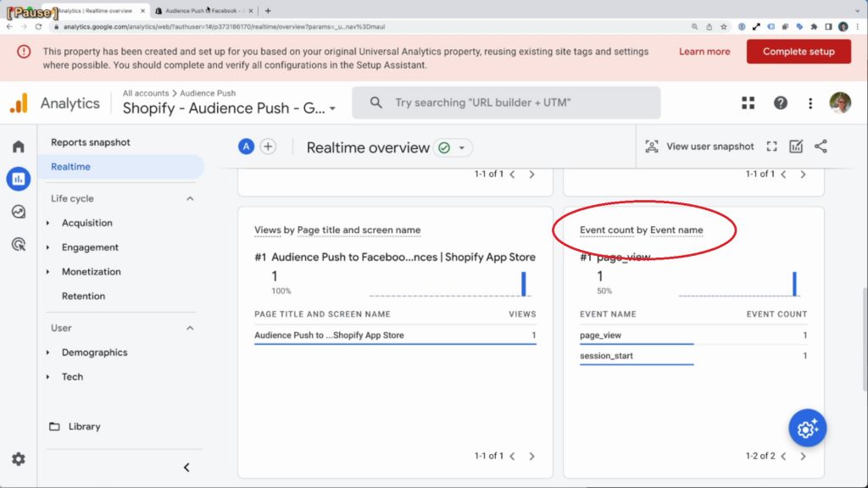Click the View user snapshot icon
Viewport: 868px width, 488px height.
point(652,147)
